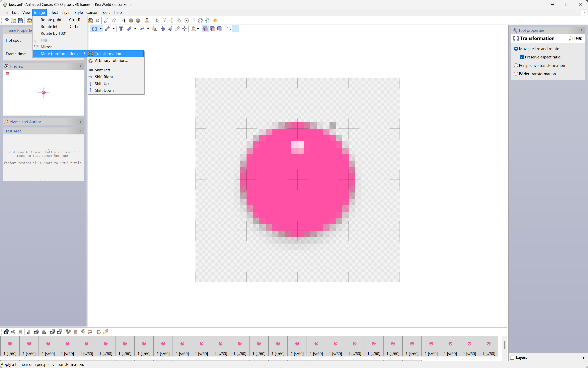
Task: Select the Text tool in the drawing toolbar
Action: (121, 29)
